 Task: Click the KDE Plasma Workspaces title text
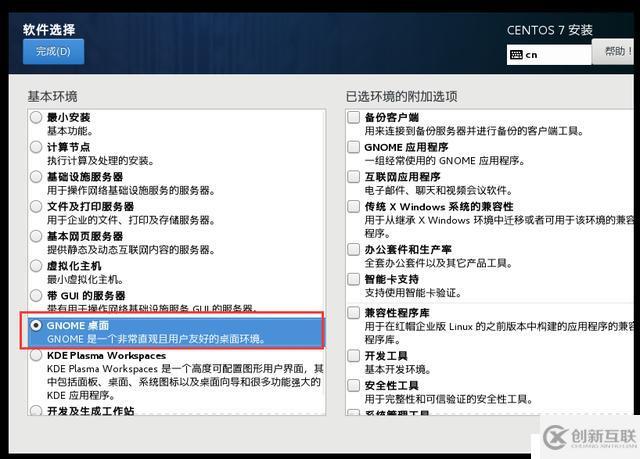click(x=107, y=355)
